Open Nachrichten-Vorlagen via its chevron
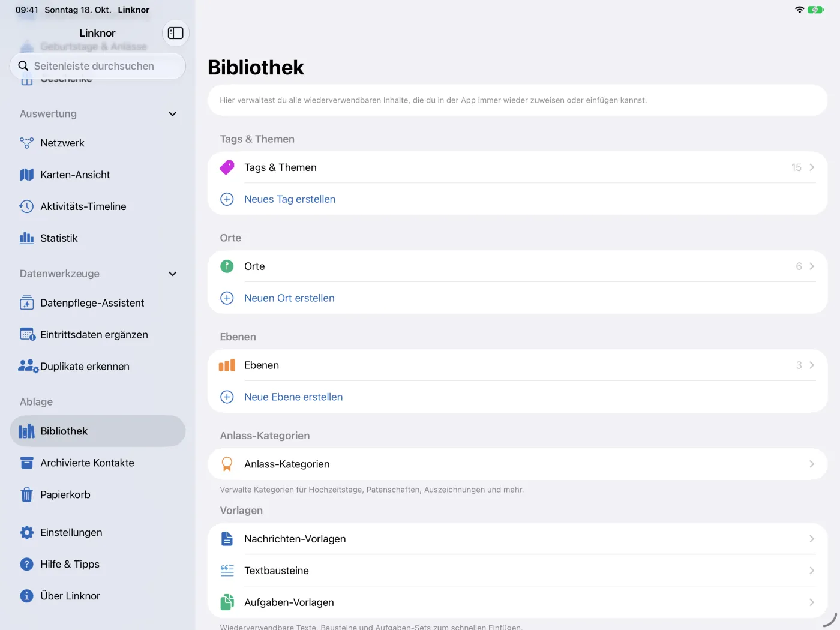 (x=812, y=539)
